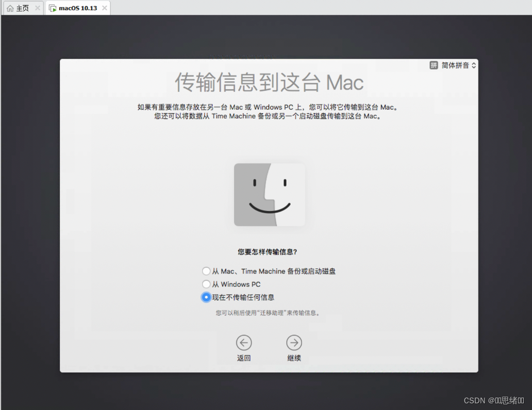Close the macOS 10.13 tab
This screenshot has width=532, height=410.
click(x=105, y=8)
